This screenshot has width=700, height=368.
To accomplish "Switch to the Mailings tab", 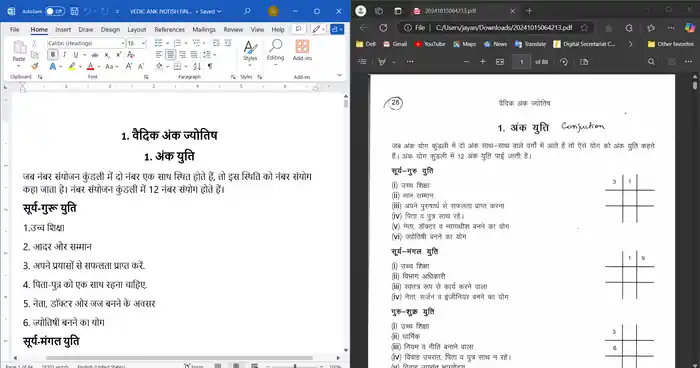I will tap(204, 29).
